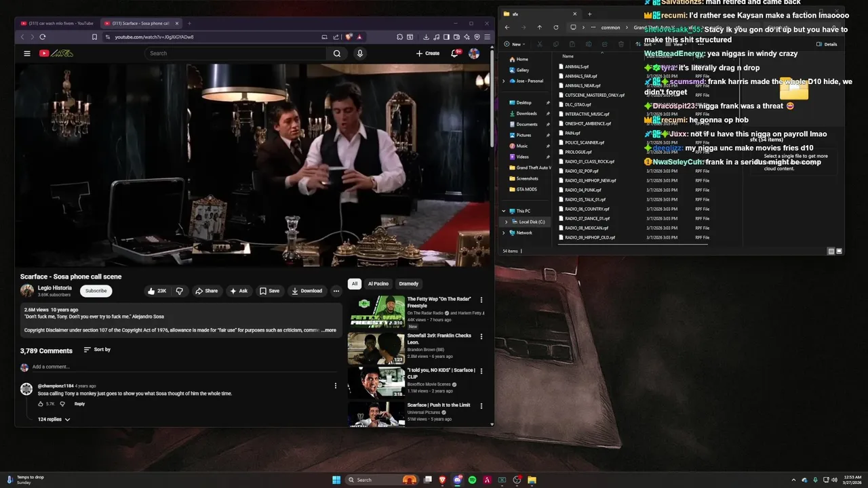Collapse This PC in navigation tree
The width and height of the screenshot is (868, 488).
(503, 211)
